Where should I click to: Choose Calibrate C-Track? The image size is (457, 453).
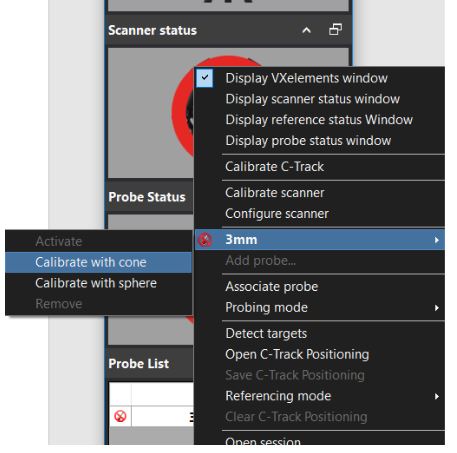(274, 167)
